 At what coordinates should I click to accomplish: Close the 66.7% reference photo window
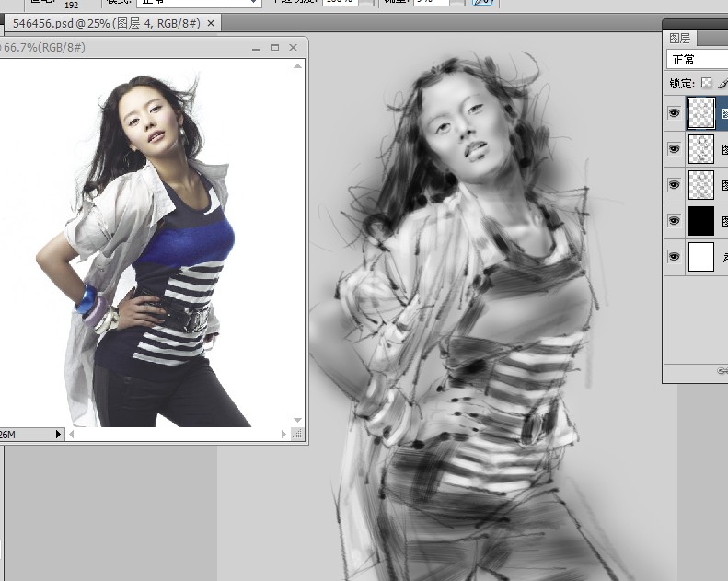[x=293, y=47]
